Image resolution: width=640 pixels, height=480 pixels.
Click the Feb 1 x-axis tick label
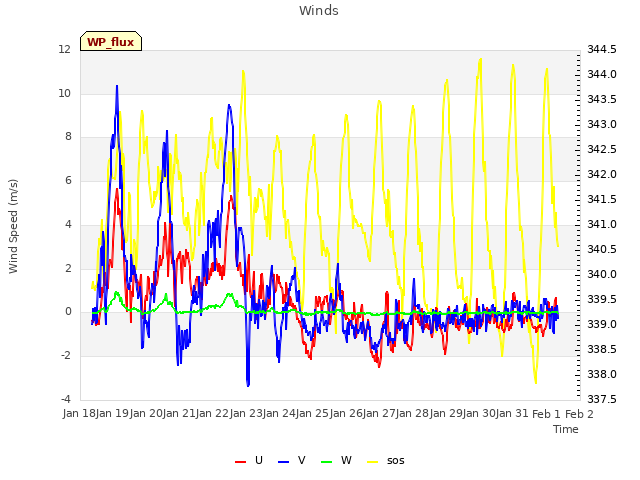546,414
